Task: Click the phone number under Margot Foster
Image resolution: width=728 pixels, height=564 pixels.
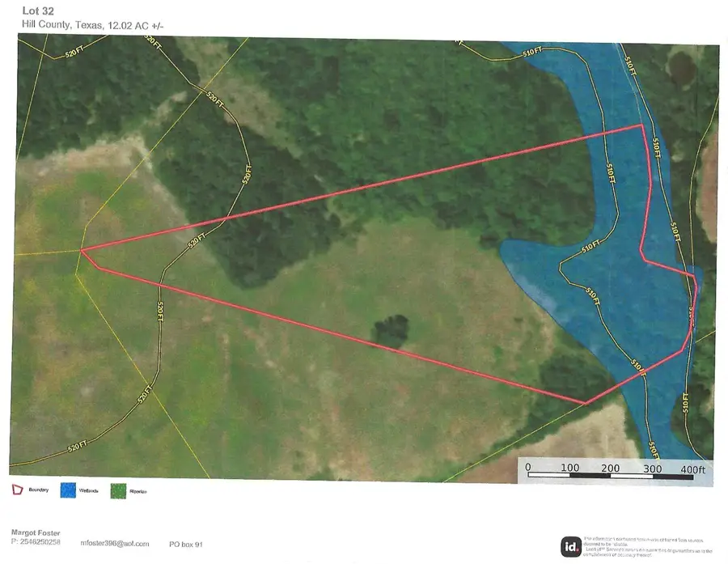Action: pos(37,541)
